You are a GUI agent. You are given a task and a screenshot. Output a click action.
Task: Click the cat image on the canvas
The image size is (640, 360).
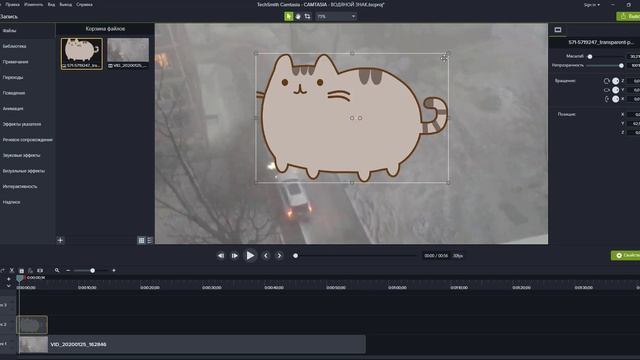point(352,118)
